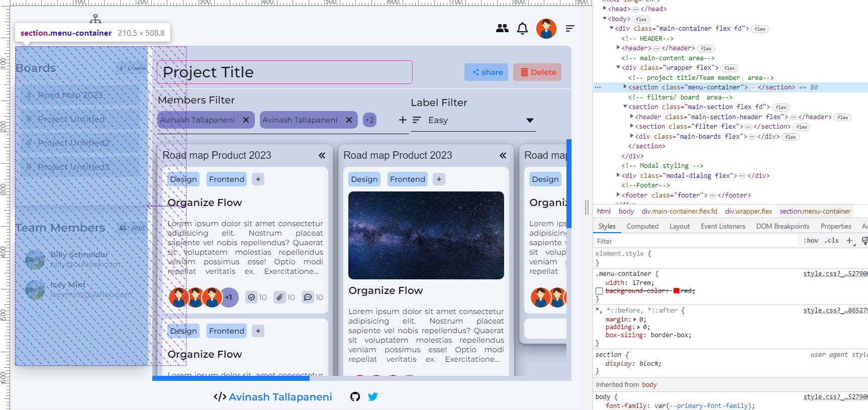Viewport: 868px width, 410px height.
Task: Click the vertical blue scrollbar beside boards
Action: (569, 183)
